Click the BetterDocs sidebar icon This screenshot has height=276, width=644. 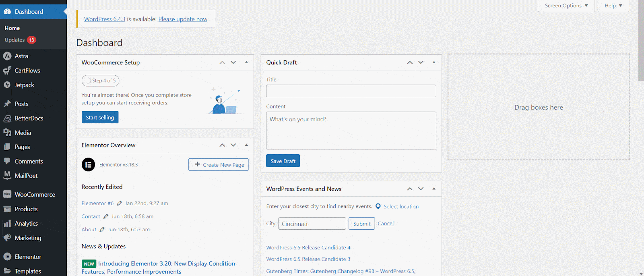coord(7,118)
